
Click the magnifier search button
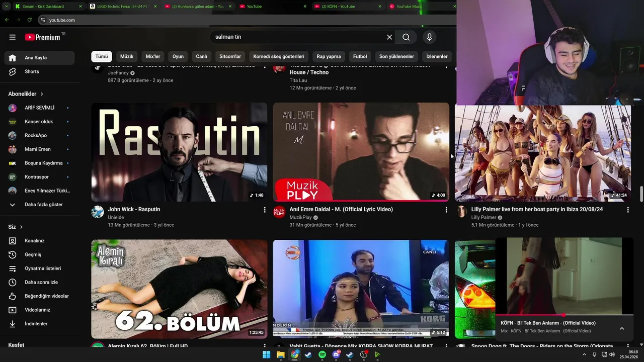tap(406, 37)
